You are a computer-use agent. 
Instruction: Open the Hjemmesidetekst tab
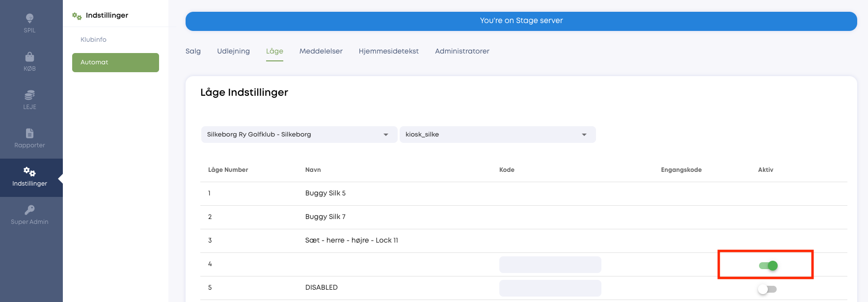tap(389, 51)
